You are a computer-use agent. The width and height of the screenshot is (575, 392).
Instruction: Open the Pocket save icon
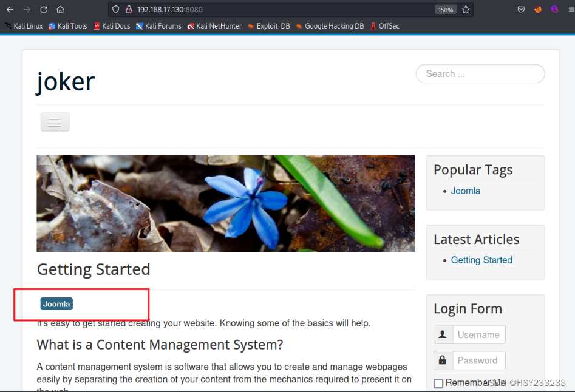pyautogui.click(x=521, y=10)
